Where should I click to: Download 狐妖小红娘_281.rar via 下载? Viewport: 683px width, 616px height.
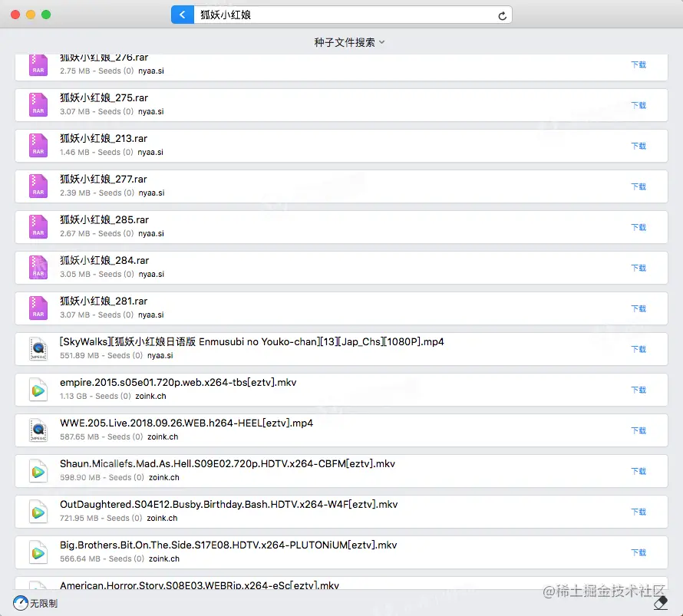[x=638, y=308]
